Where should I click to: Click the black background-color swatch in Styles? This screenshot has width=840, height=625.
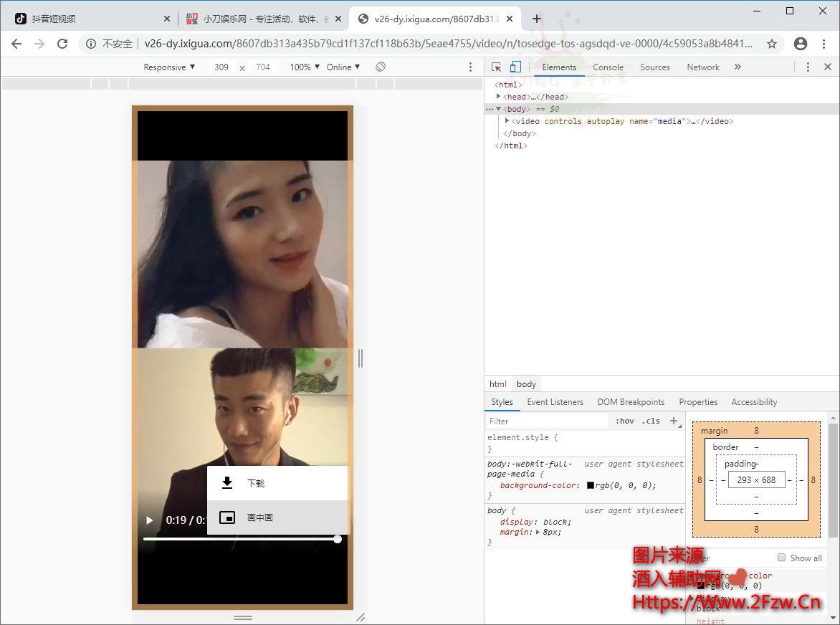[x=591, y=485]
